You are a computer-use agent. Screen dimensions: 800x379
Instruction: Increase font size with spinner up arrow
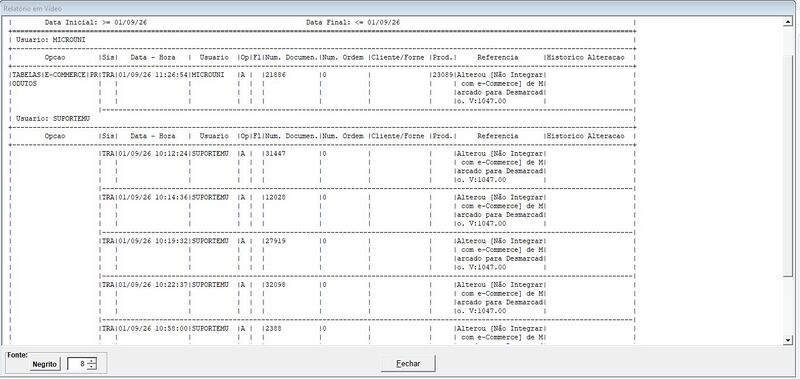[x=91, y=361]
